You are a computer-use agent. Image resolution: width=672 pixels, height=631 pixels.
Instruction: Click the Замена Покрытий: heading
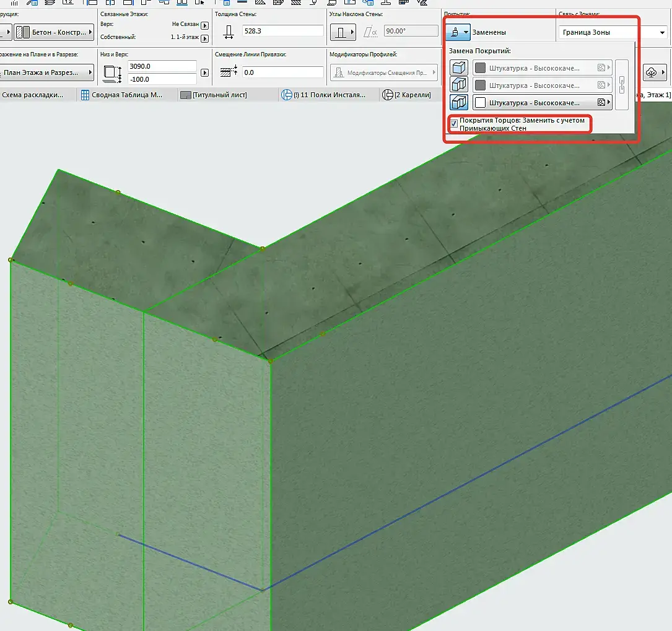pyautogui.click(x=479, y=51)
